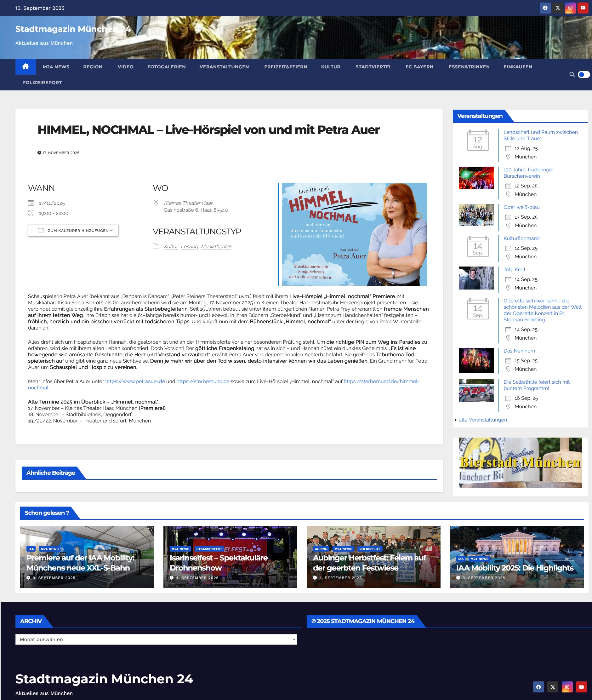592x700 pixels.
Task: Open the search magnifier icon
Action: [x=572, y=75]
